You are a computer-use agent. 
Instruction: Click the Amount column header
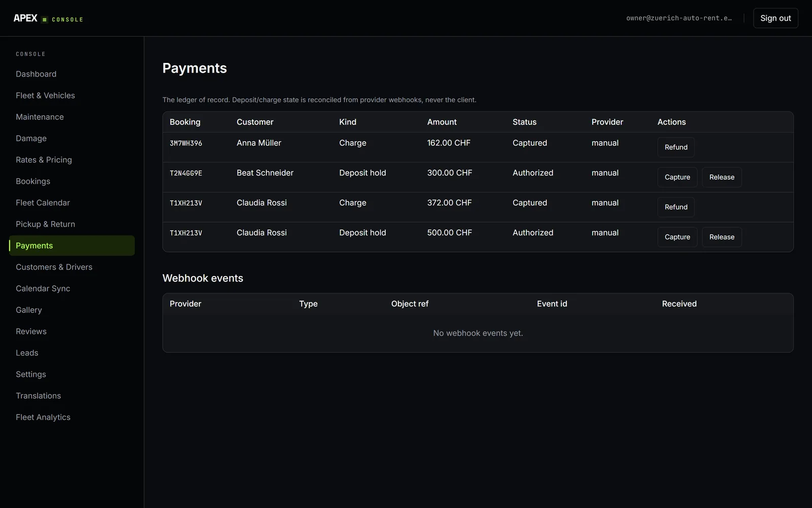[x=442, y=122]
